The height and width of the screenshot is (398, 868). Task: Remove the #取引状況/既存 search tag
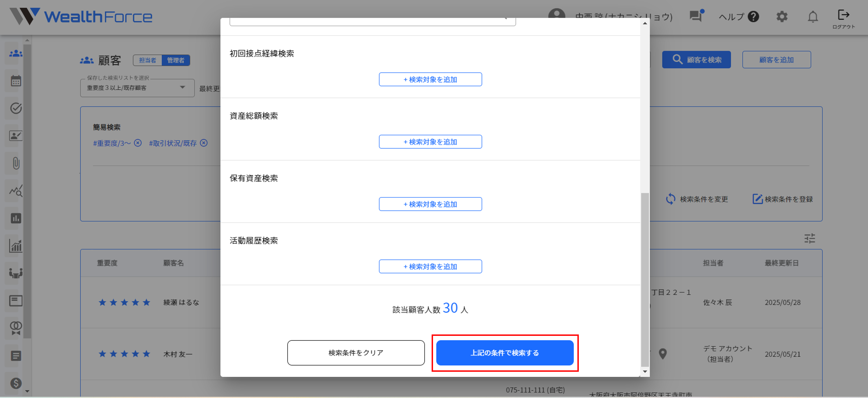pyautogui.click(x=204, y=143)
